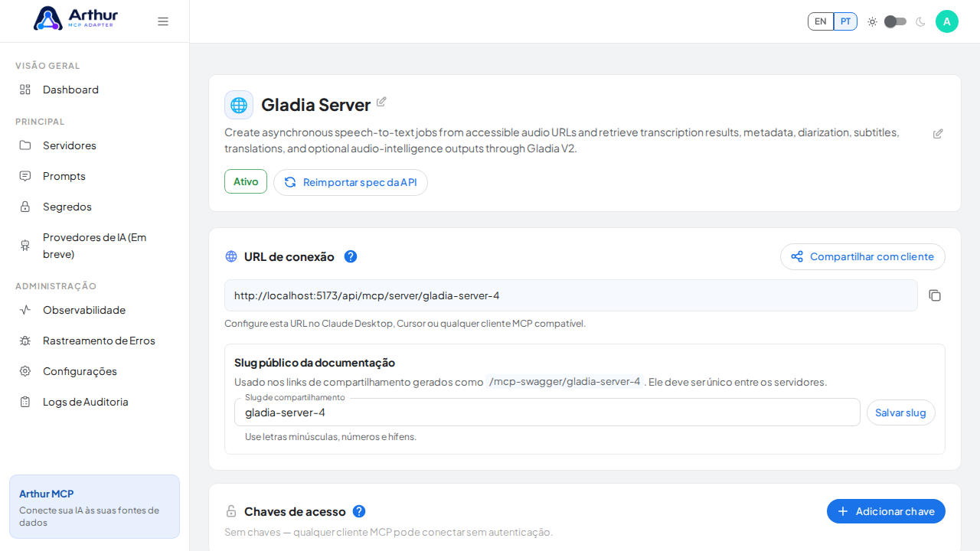Open help for URL de conexão
The height and width of the screenshot is (551, 980).
351,256
